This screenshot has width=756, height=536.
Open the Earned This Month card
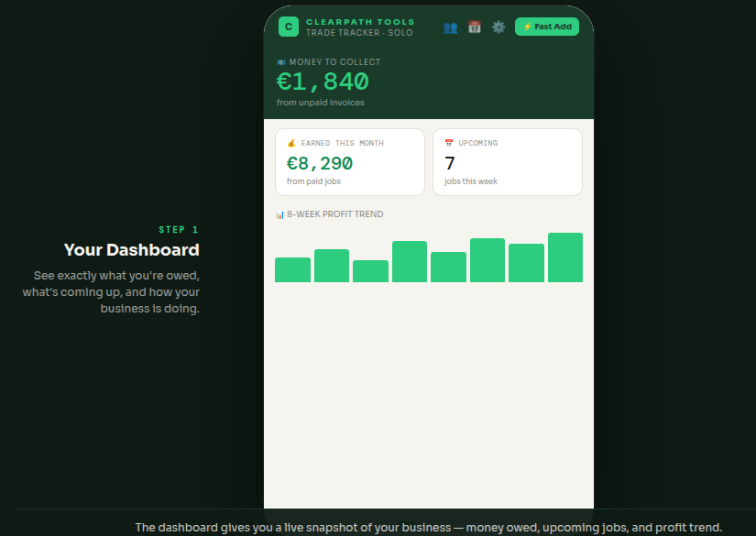[350, 162]
